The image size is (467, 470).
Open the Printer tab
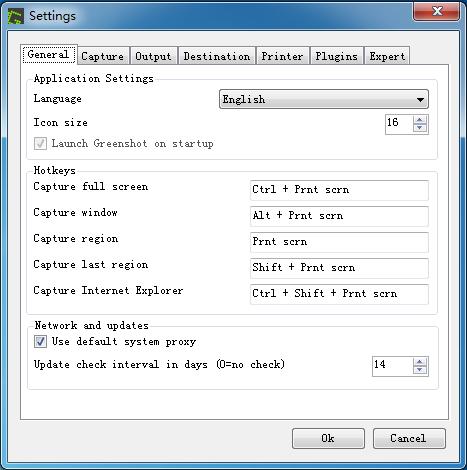pyautogui.click(x=282, y=56)
